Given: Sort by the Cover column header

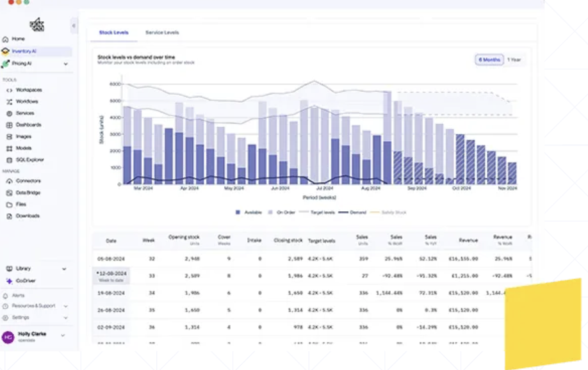Looking at the screenshot, I should (x=224, y=237).
